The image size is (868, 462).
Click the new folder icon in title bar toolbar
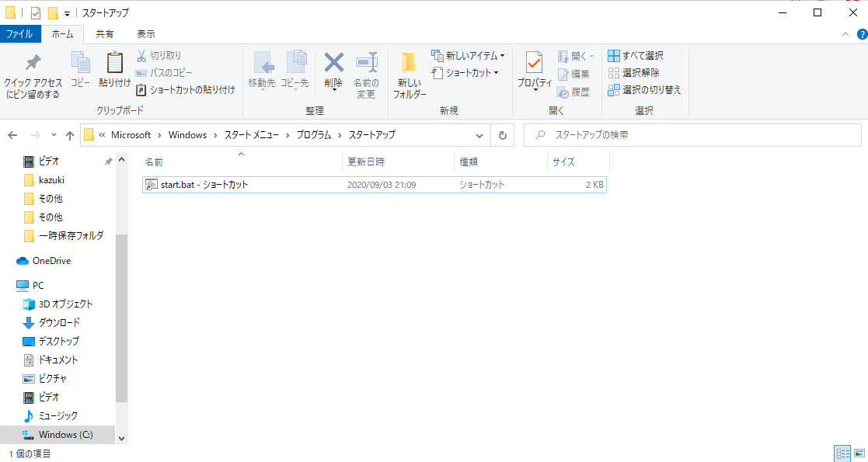[53, 12]
